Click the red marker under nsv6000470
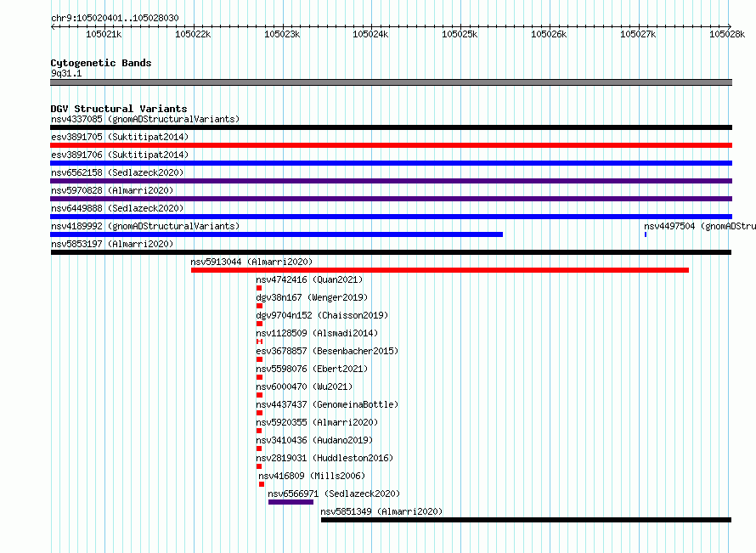Viewport: 756px width, 553px height. [259, 395]
